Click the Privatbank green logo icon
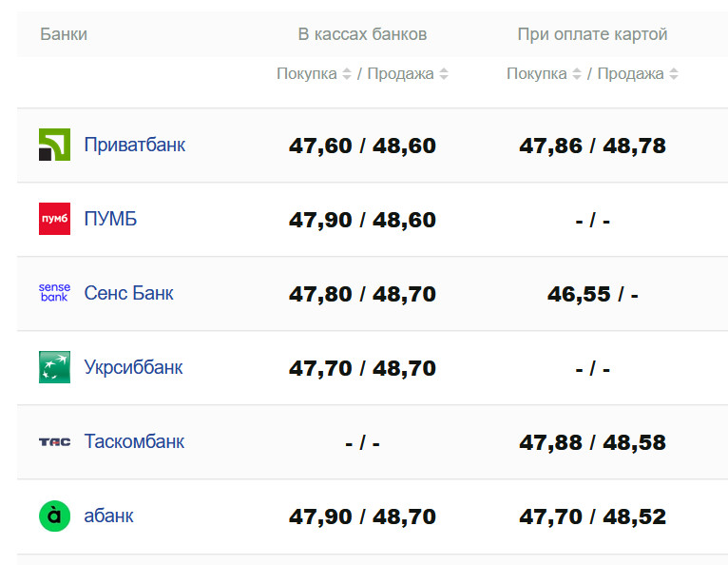 pyautogui.click(x=54, y=145)
